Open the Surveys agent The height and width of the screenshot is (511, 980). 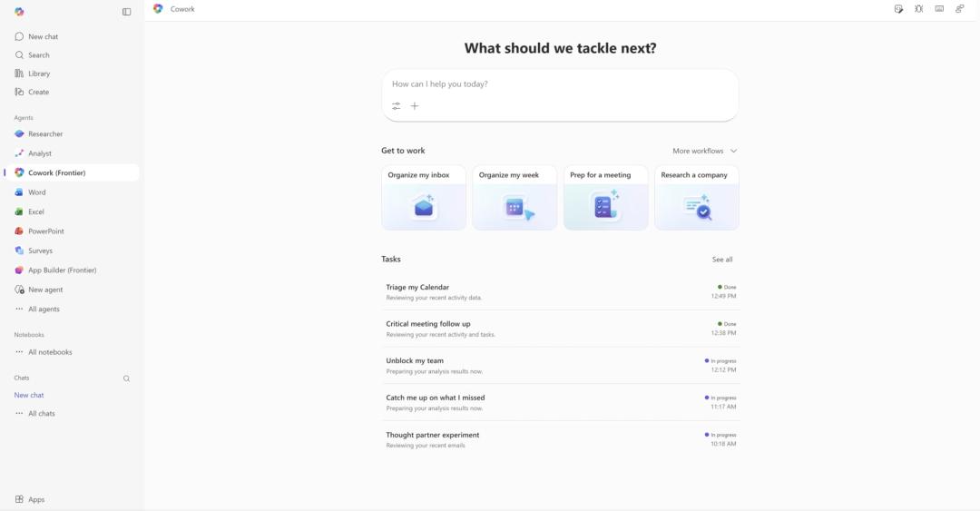(40, 251)
